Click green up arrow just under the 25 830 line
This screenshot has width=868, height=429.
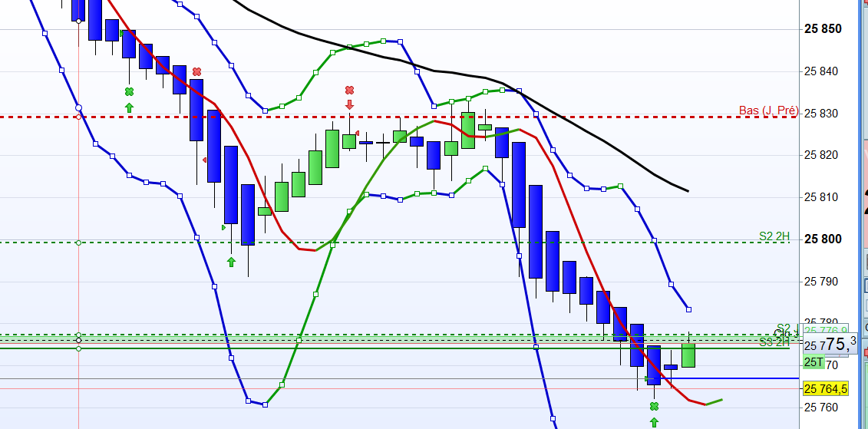tap(129, 107)
